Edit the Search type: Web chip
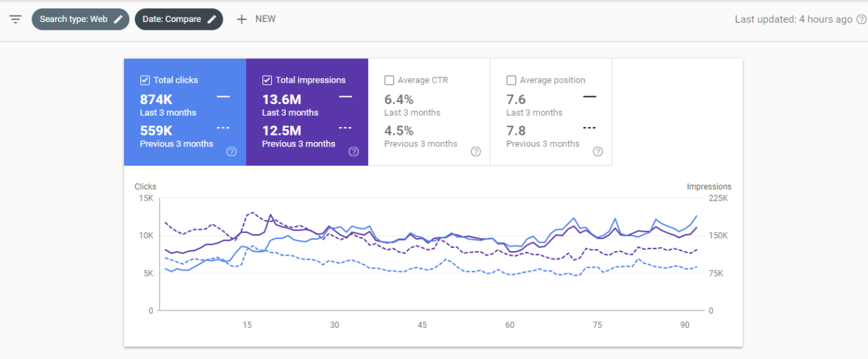Screen dimensions: 868x359 [80, 19]
